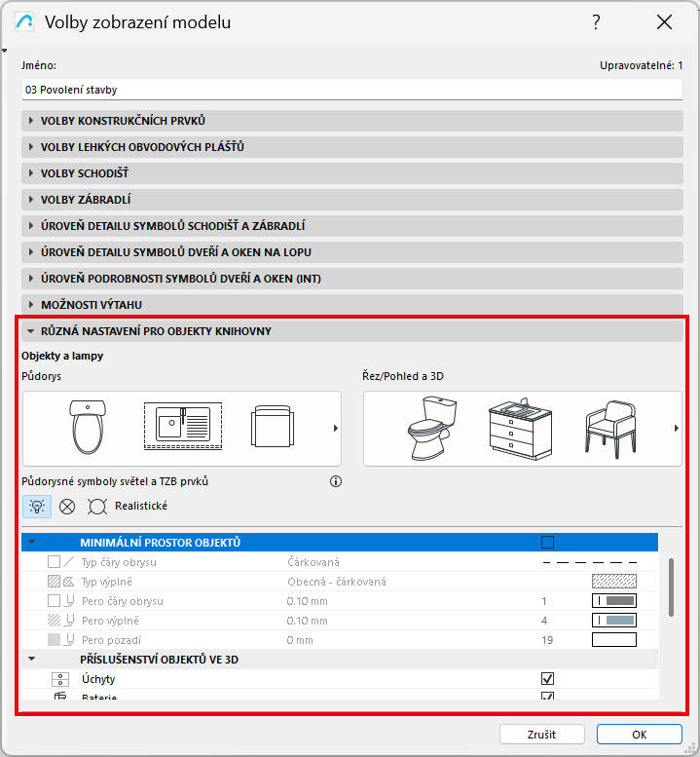
Task: Uncheck the Baterie checkbox
Action: click(x=547, y=697)
